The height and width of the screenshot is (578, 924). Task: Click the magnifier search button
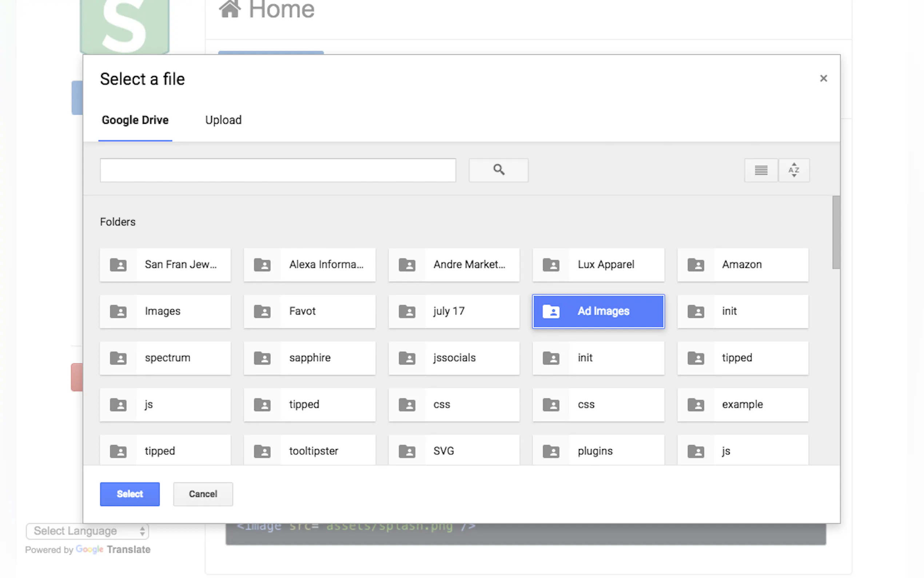498,170
